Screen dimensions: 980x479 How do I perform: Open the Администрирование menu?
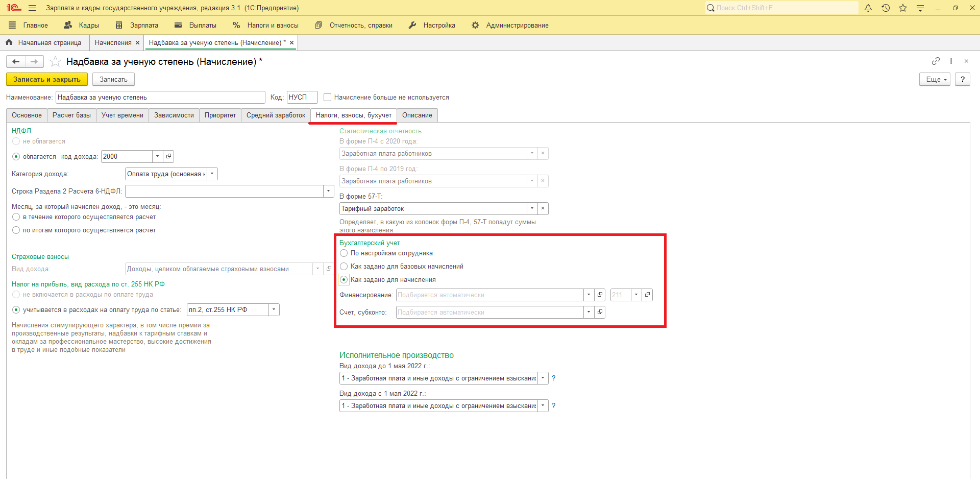[510, 25]
